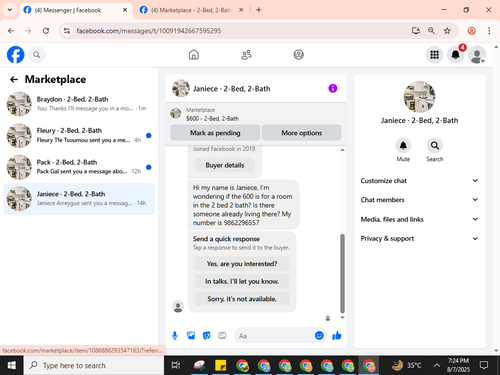Open Sticky Notes from the taskbar

coord(221,365)
